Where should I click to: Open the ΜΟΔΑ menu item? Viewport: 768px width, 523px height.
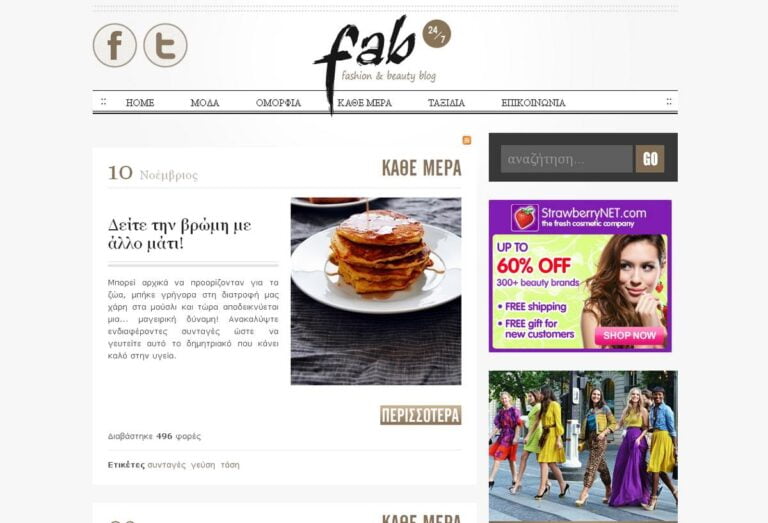pyautogui.click(x=205, y=103)
